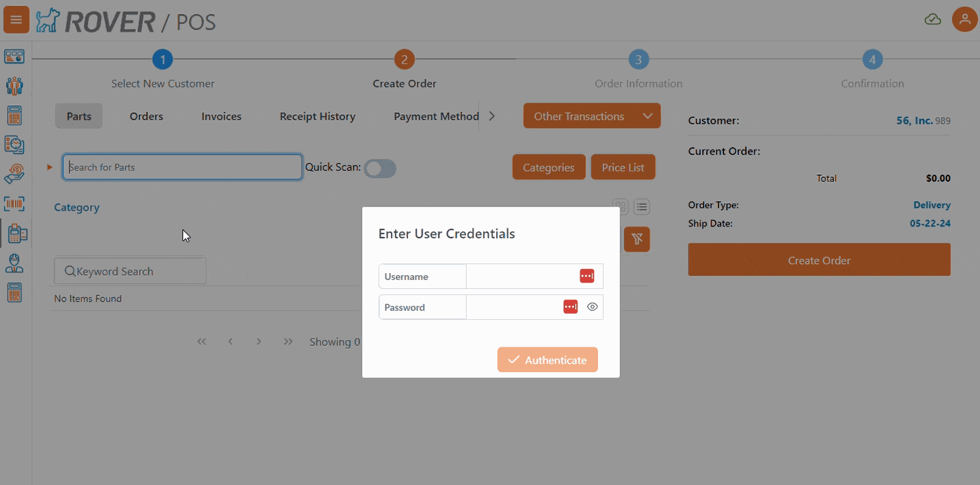
Task: Click the cloud sync status icon
Action: coord(933,19)
